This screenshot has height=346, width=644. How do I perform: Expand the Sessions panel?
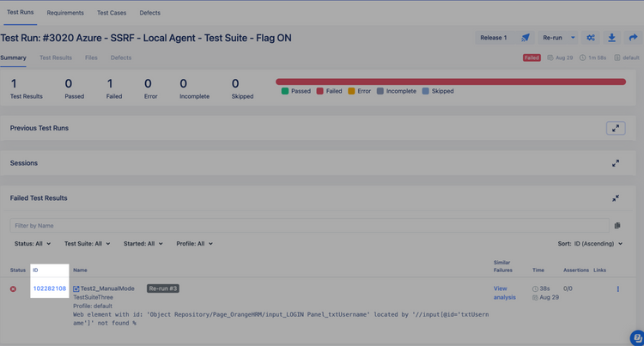tap(615, 163)
